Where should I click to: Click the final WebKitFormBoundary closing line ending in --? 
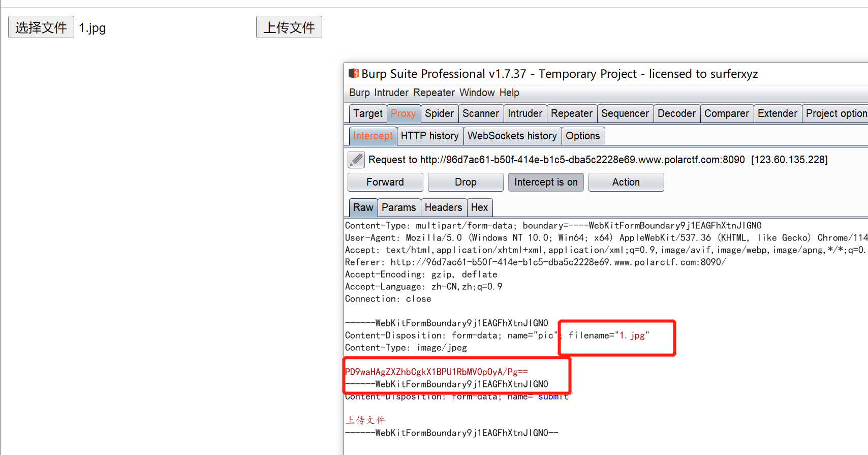(x=452, y=433)
